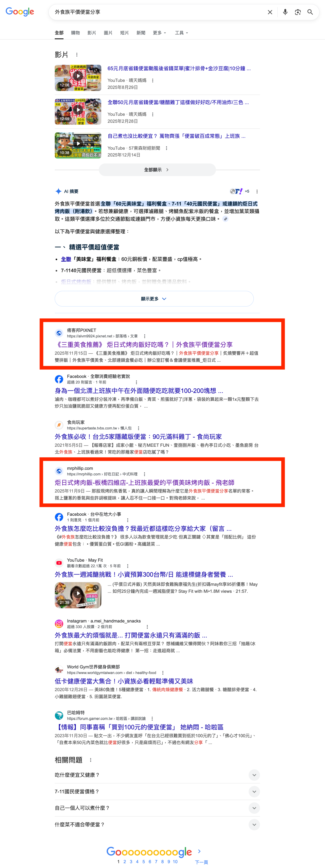Switch to the 圖片 tab

tap(108, 33)
